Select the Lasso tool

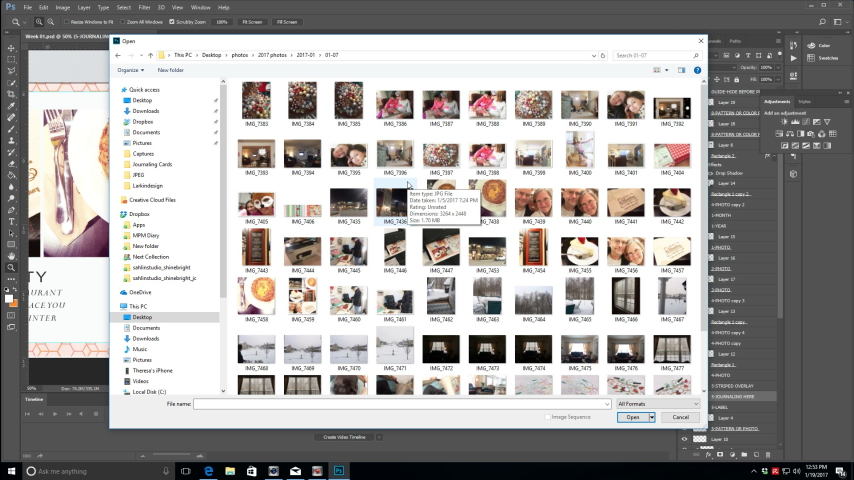pos(11,71)
